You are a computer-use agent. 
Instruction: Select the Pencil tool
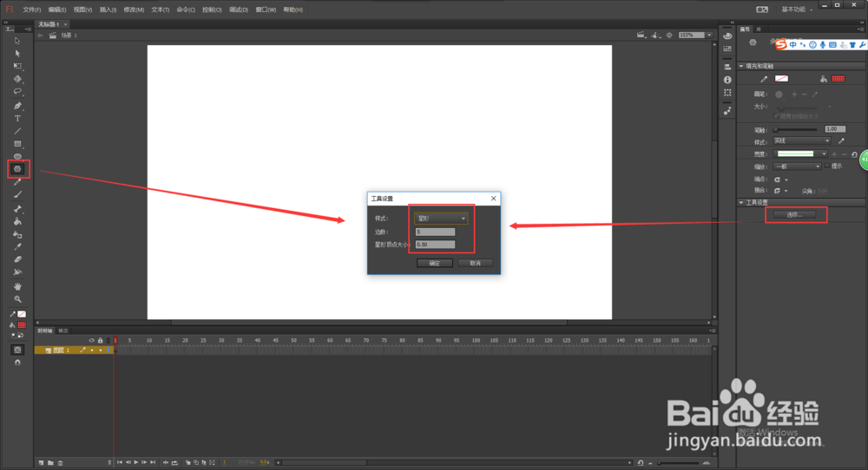pos(17,182)
